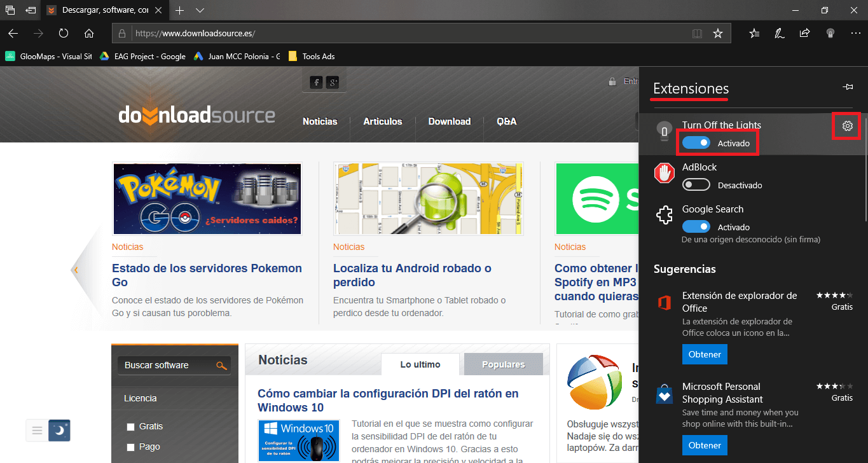Show tabs you've set aside
Image resolution: width=868 pixels, height=463 pixels.
pos(10,10)
